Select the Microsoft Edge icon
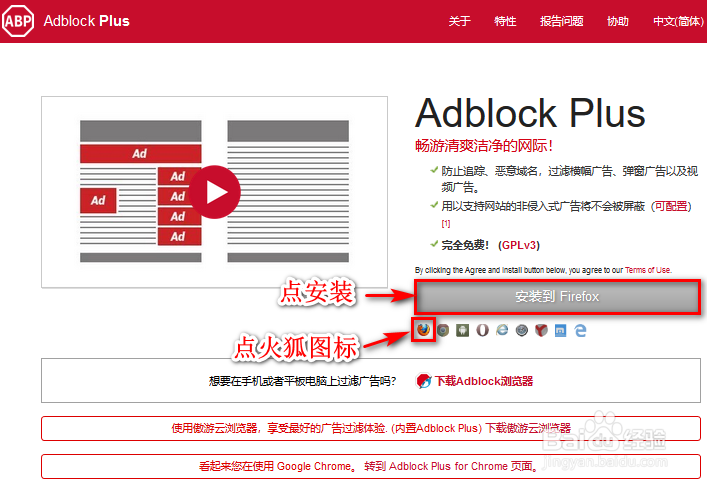Screen dimensions: 707x486 580,330
